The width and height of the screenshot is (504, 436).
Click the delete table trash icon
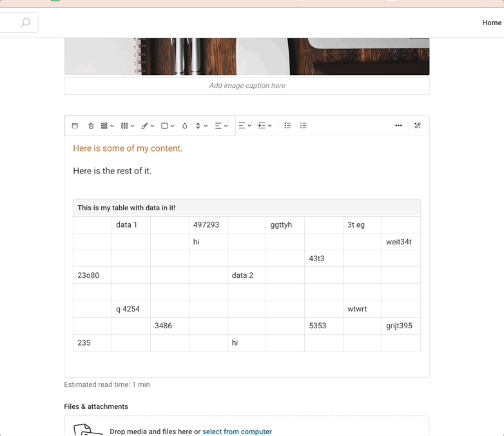click(x=91, y=126)
